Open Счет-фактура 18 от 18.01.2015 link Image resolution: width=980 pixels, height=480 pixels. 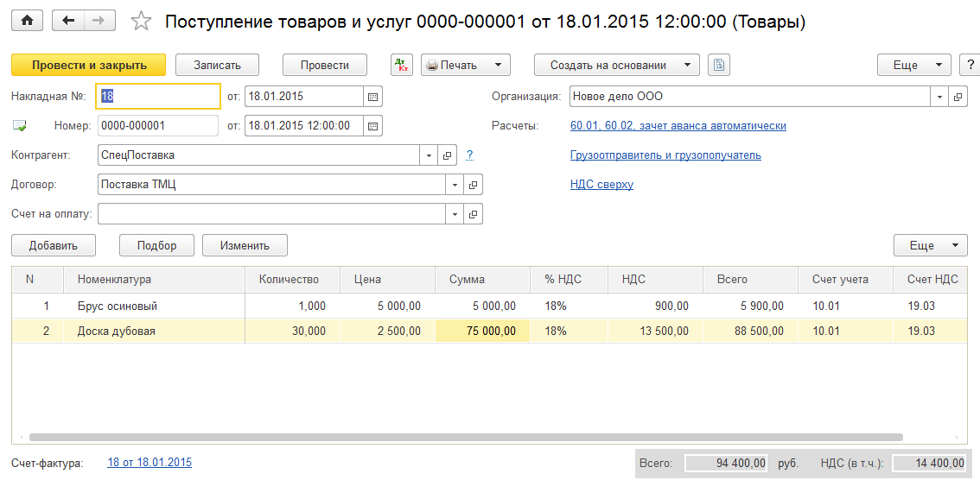click(x=150, y=463)
